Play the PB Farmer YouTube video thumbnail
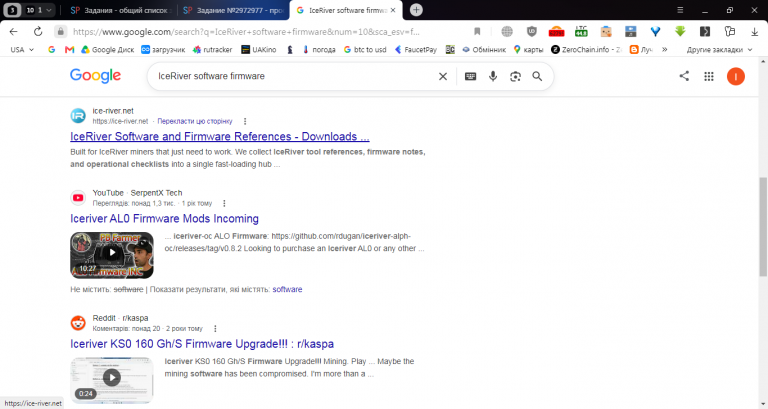 point(112,255)
